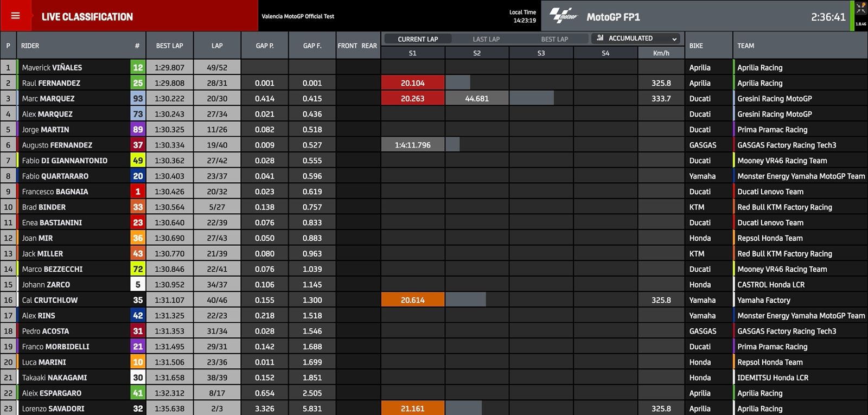This screenshot has height=415, width=868.
Task: Click Zarco's white number 5 badge
Action: pyautogui.click(x=138, y=285)
